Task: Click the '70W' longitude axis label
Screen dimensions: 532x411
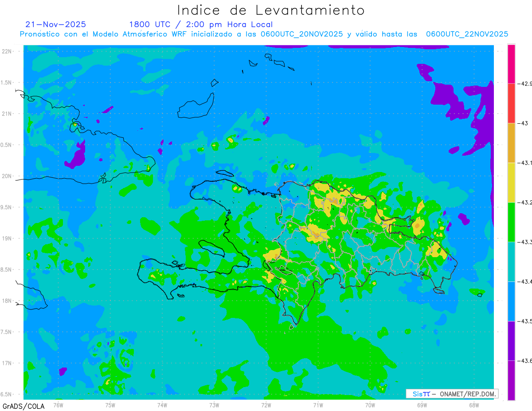Action: click(x=370, y=405)
